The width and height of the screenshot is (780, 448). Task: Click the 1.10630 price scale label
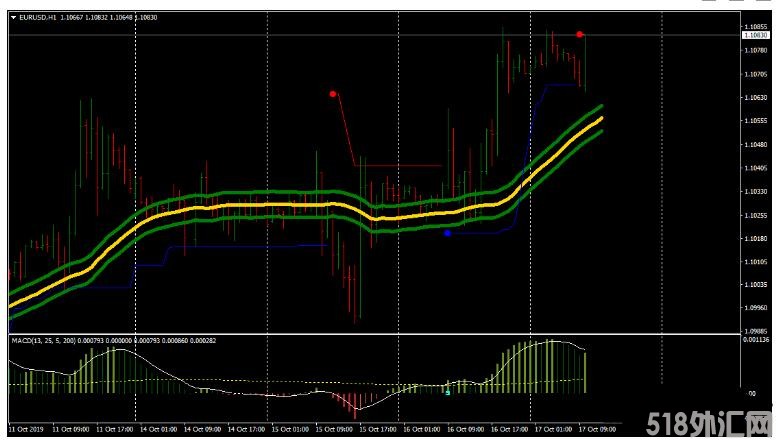pyautogui.click(x=756, y=97)
